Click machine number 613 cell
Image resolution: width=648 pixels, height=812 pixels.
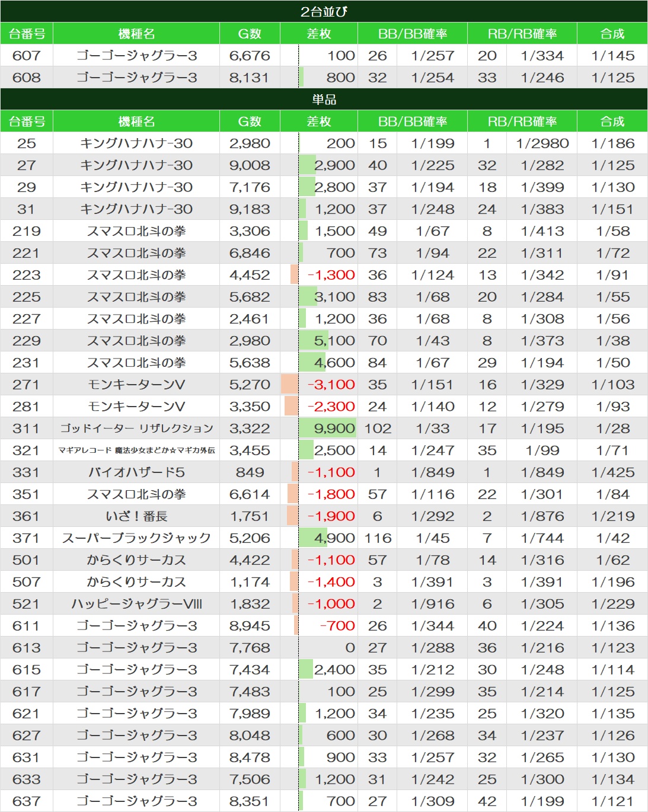(x=27, y=648)
